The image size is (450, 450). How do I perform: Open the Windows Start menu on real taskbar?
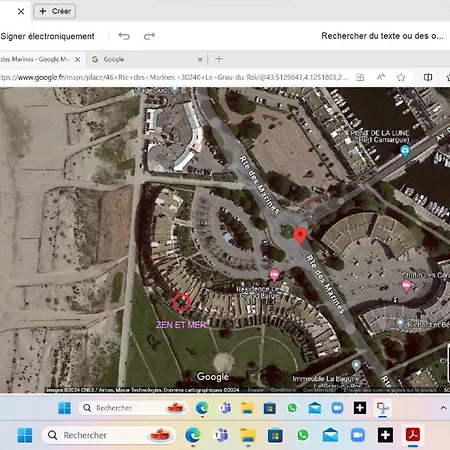(x=25, y=435)
